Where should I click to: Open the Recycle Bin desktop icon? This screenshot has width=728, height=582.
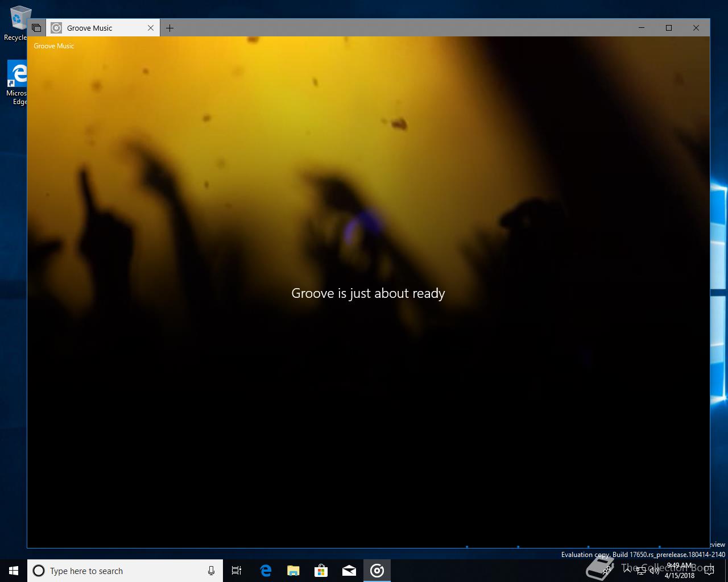pos(17,23)
